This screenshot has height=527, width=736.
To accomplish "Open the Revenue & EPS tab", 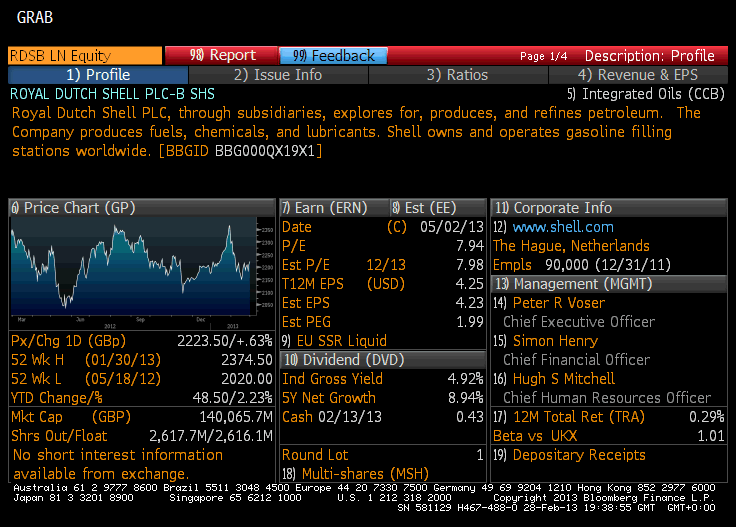I will pyautogui.click(x=637, y=75).
